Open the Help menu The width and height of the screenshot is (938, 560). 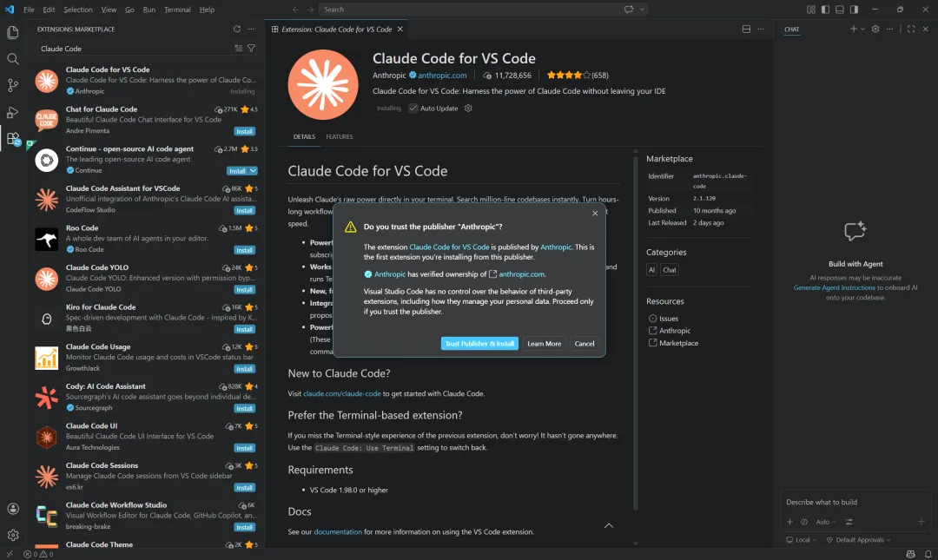point(207,10)
